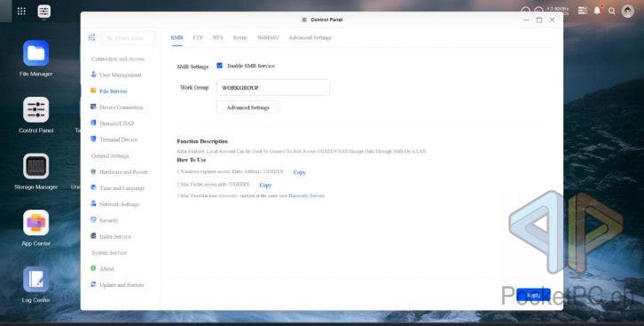Click the Control Panel search field
The height and width of the screenshot is (326, 644).
coord(128,38)
